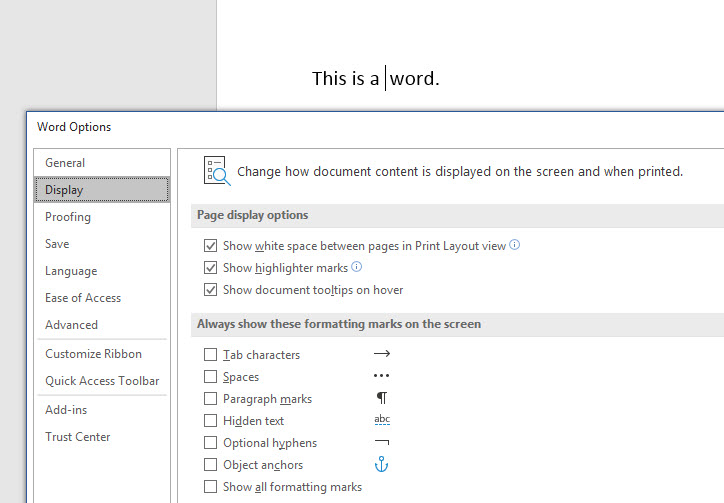The image size is (724, 503).
Task: Open the Proofing options category
Action: pos(102,217)
